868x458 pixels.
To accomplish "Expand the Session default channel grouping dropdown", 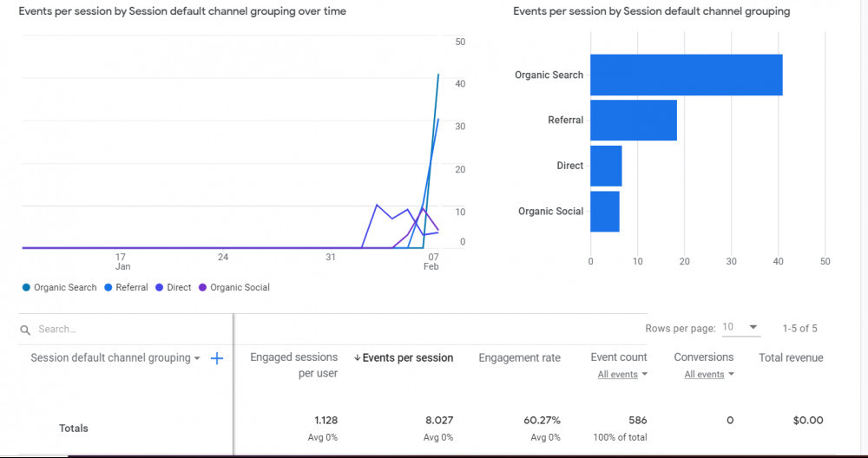I will (197, 358).
